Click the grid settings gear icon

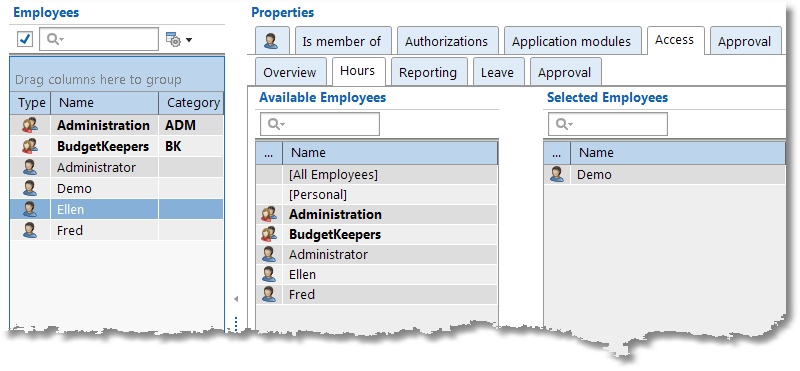click(173, 39)
